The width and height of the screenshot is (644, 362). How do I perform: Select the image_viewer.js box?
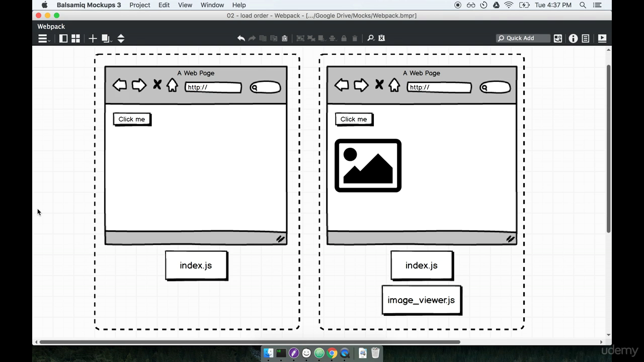421,300
